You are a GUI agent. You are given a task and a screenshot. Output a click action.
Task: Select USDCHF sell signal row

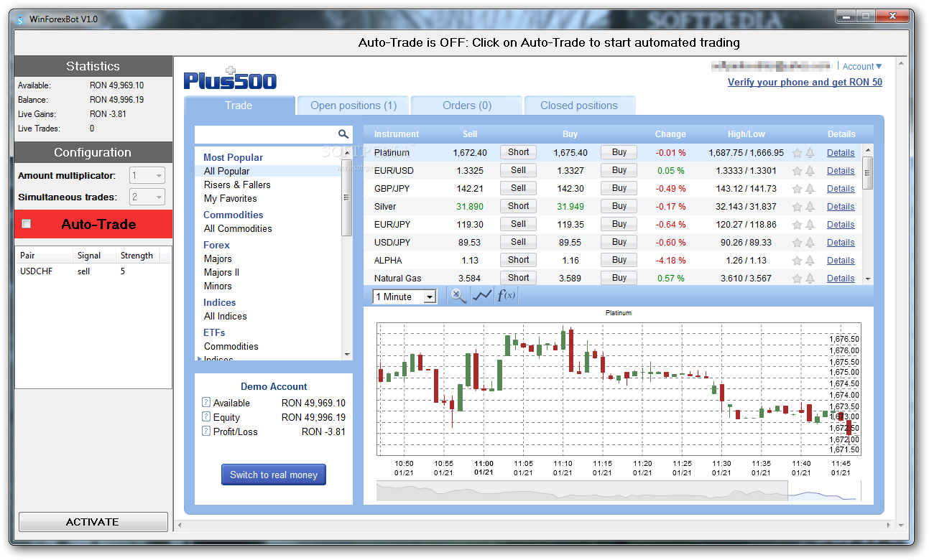(93, 271)
